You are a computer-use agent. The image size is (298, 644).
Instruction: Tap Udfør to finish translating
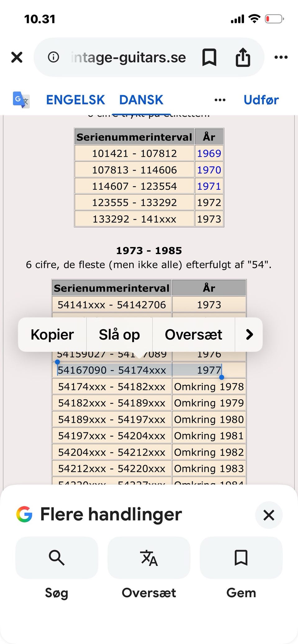pyautogui.click(x=261, y=100)
